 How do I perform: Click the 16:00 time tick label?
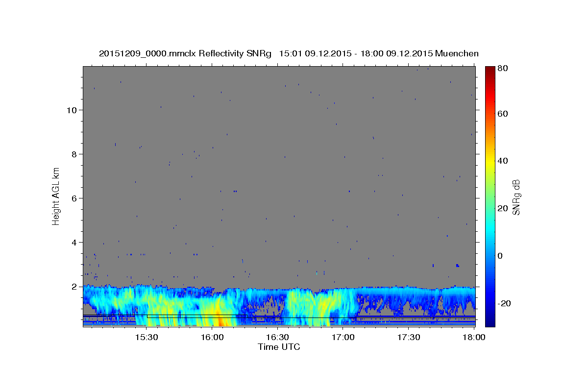212,338
